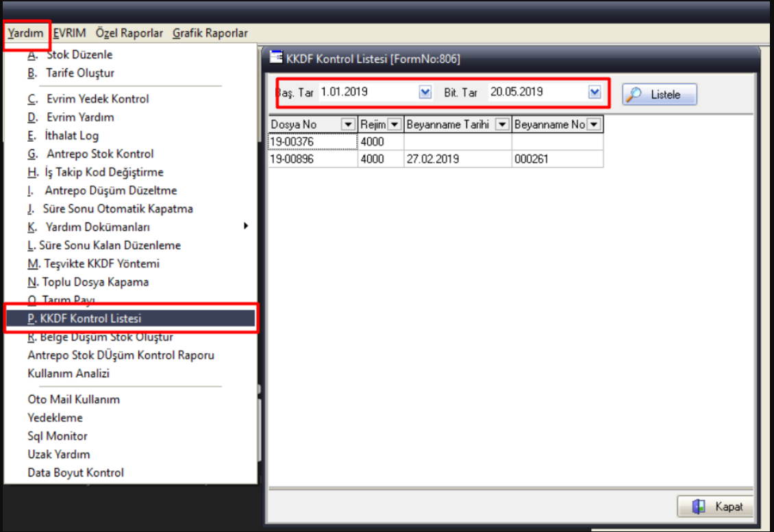Expand the Rejim column filter arrow
Image resolution: width=774 pixels, height=532 pixels.
tap(395, 125)
